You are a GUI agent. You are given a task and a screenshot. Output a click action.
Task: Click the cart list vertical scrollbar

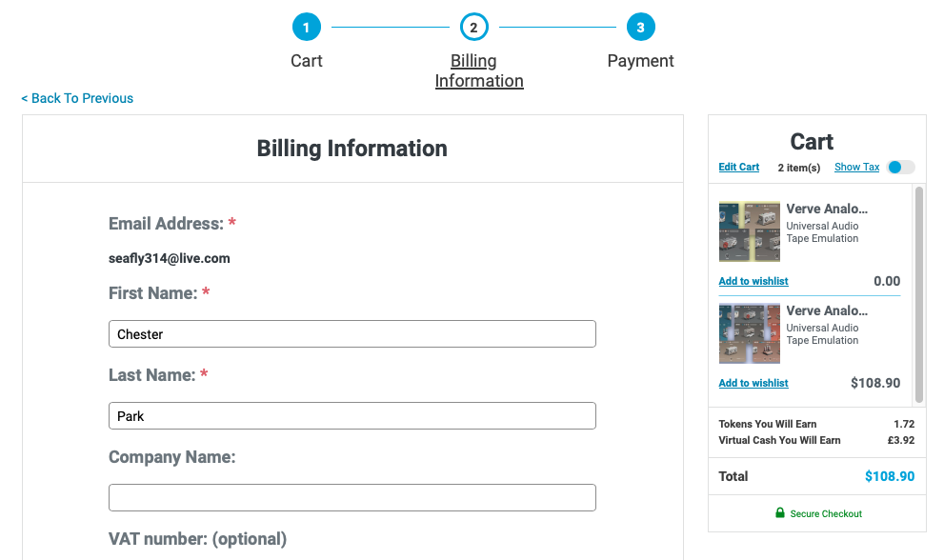918,294
